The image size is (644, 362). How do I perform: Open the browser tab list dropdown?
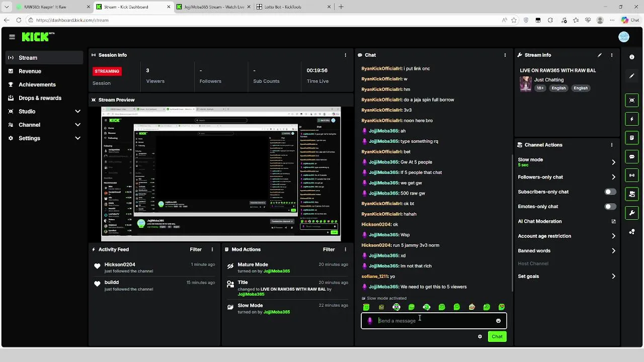pyautogui.click(x=7, y=7)
